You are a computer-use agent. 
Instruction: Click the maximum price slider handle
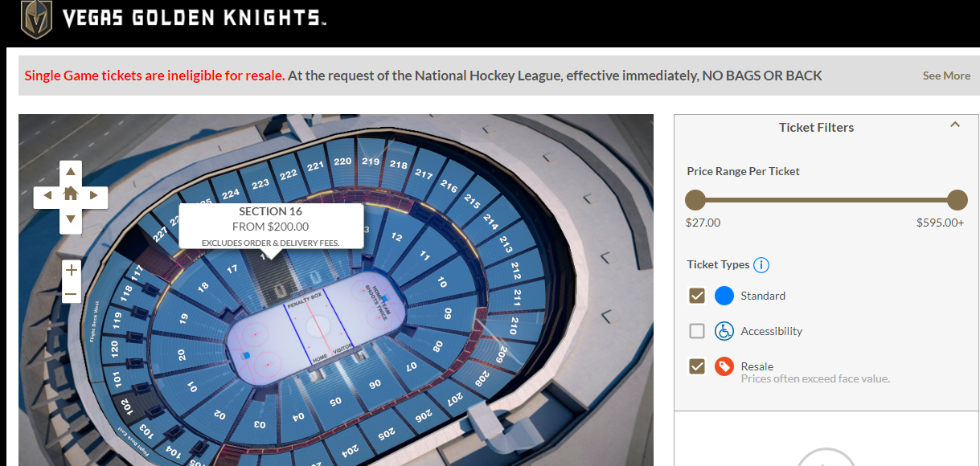pos(957,200)
